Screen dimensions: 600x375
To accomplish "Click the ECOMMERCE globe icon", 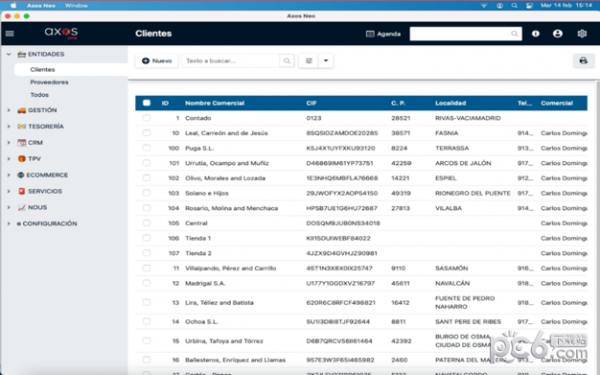I will tap(21, 175).
